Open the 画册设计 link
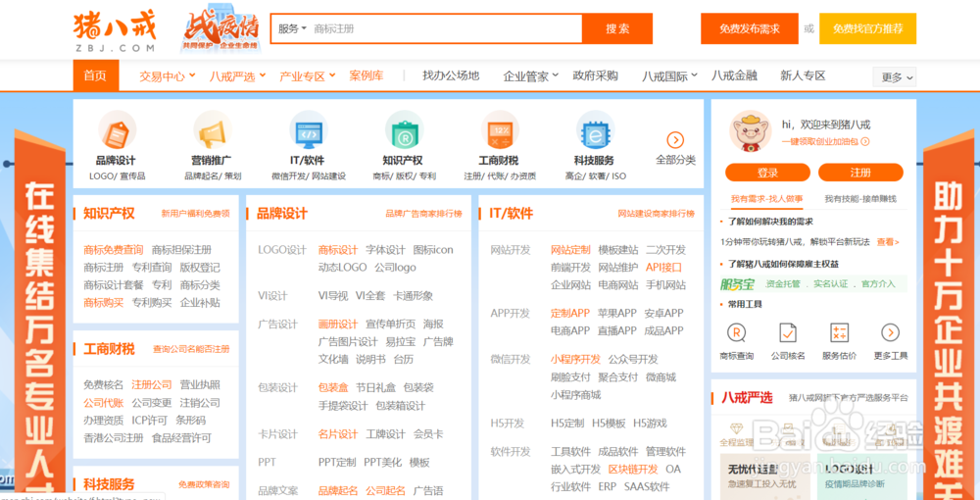The width and height of the screenshot is (980, 500). (x=338, y=324)
